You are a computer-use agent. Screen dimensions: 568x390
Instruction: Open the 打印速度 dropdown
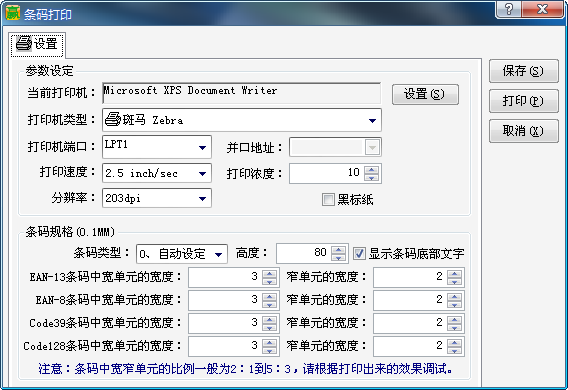[x=202, y=174]
